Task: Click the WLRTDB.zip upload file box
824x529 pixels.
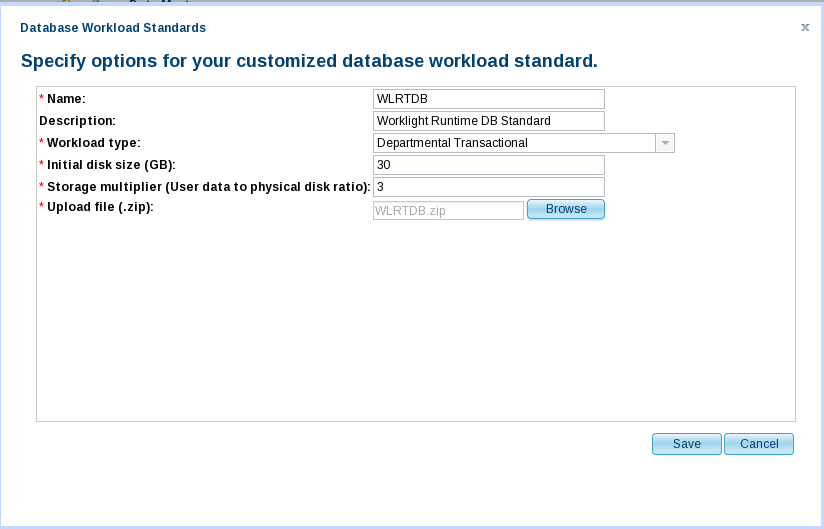Action: pos(448,211)
